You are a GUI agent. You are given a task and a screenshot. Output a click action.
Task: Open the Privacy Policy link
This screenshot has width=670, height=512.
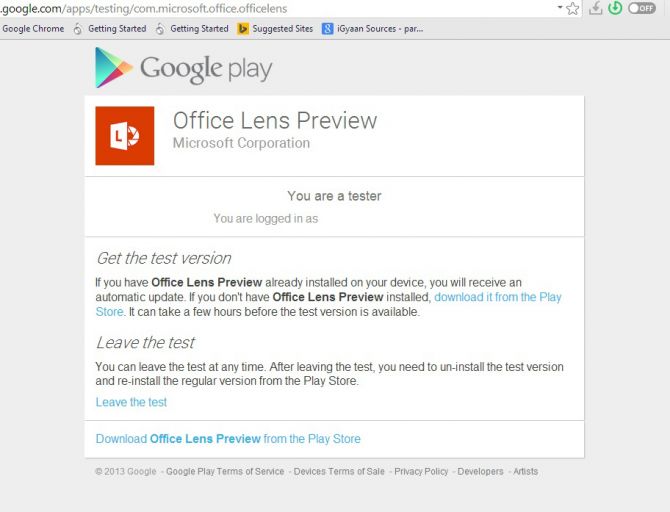pyautogui.click(x=421, y=471)
